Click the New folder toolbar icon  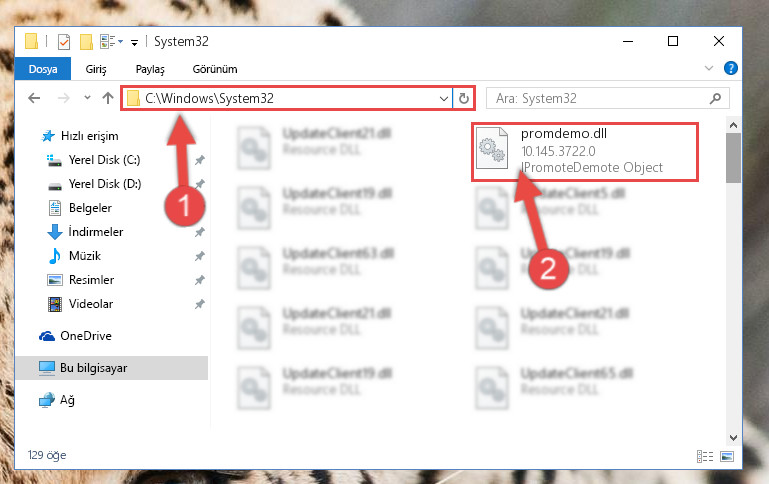pos(86,42)
